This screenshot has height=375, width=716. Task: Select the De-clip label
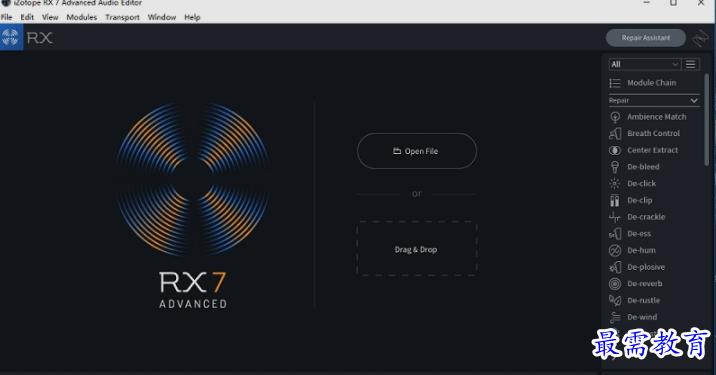(x=640, y=200)
